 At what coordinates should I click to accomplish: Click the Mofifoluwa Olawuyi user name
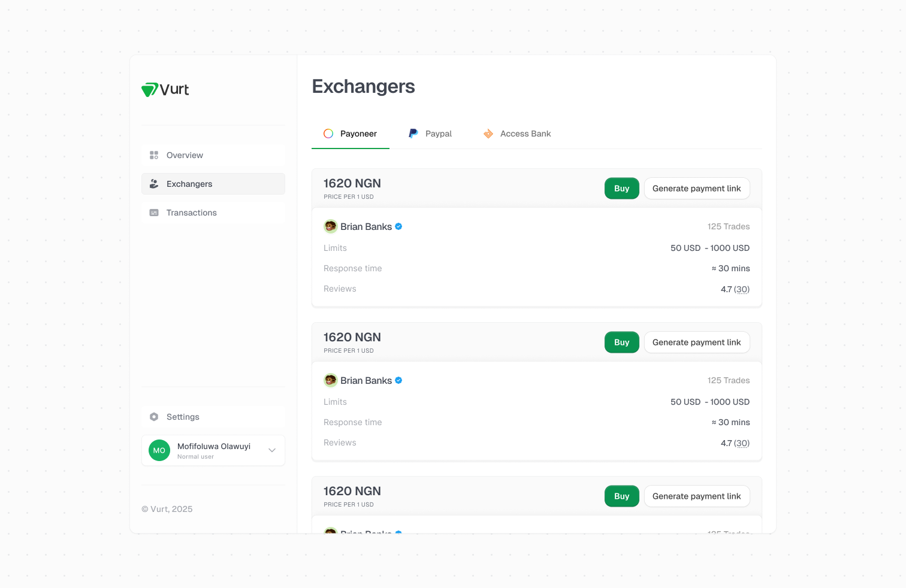tap(214, 446)
